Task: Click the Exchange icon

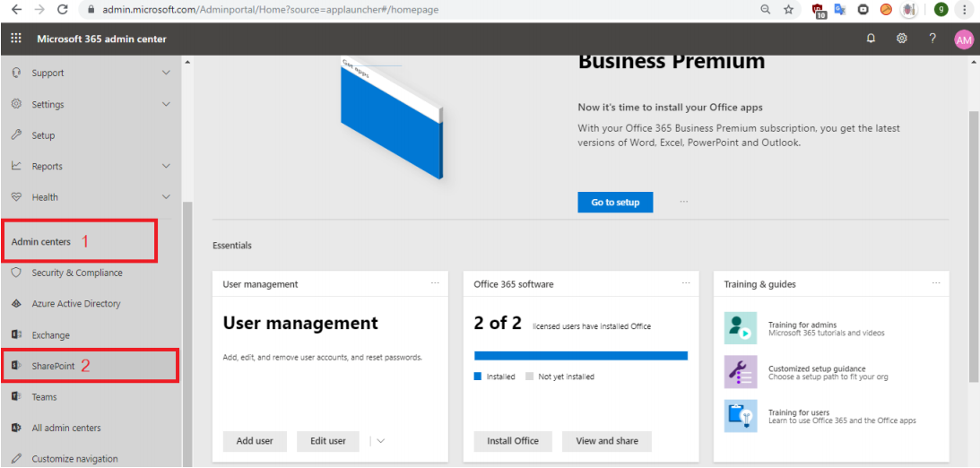Action: pyautogui.click(x=17, y=335)
